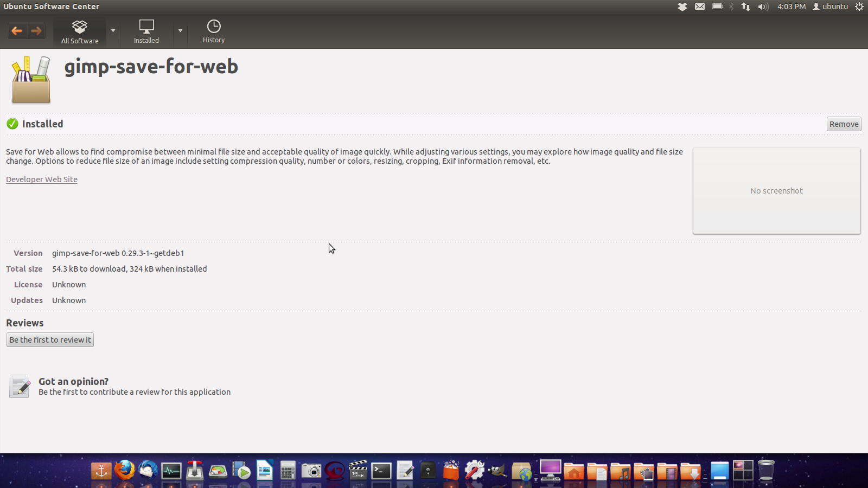Open the Home folder from the dock
This screenshot has height=488, width=868.
pos(574,471)
